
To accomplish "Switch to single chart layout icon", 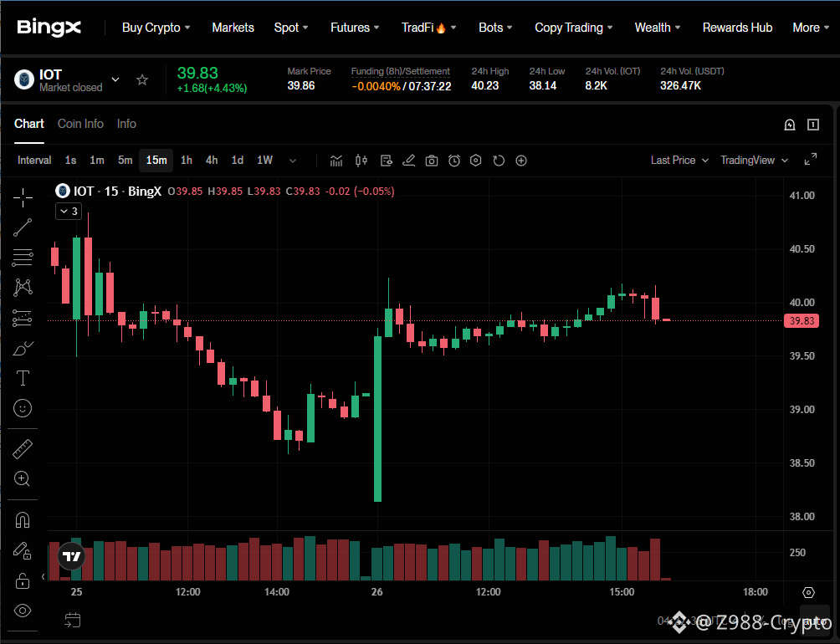I will click(x=813, y=125).
